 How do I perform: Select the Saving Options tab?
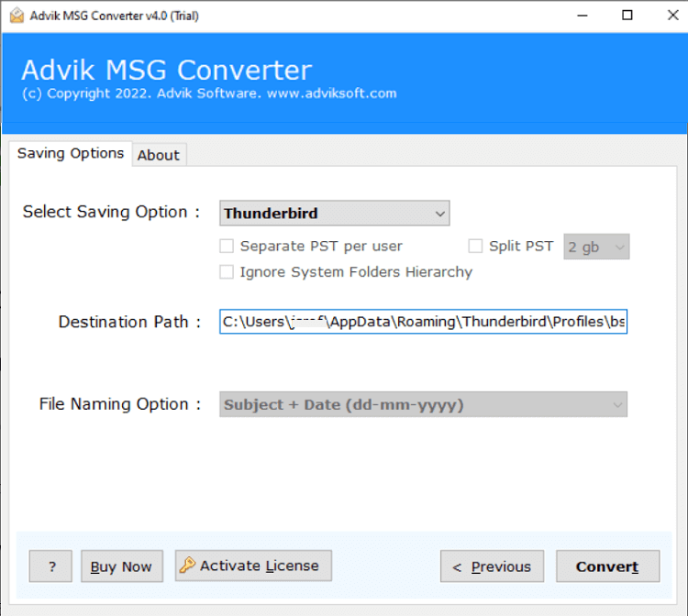tap(71, 153)
